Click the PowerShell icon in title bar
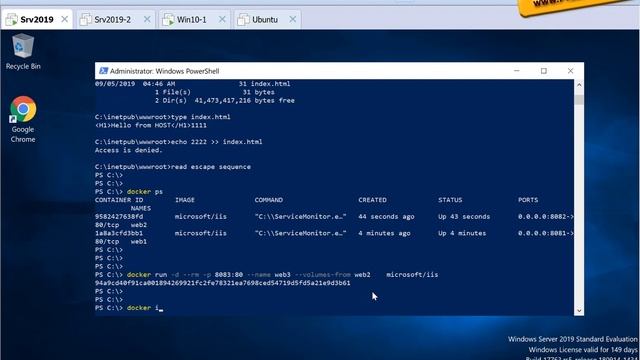 pos(103,71)
